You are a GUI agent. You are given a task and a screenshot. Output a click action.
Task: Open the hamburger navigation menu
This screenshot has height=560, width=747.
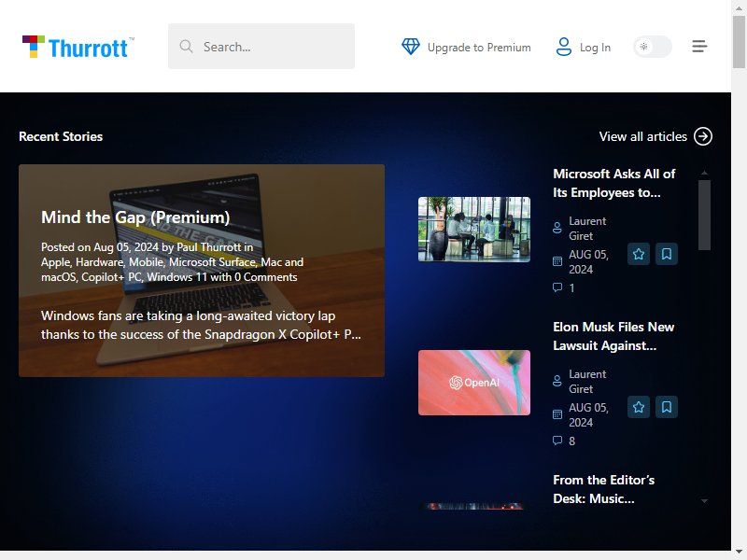699,46
